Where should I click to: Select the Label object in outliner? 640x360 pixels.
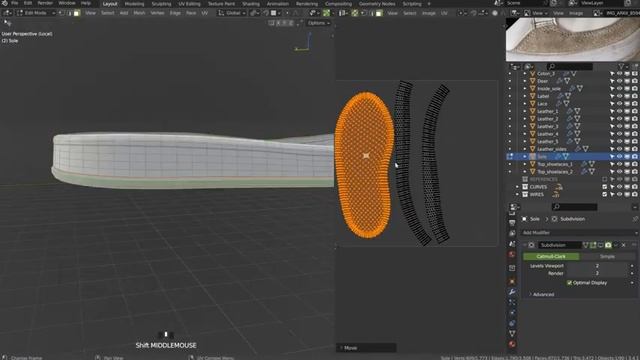(x=543, y=96)
